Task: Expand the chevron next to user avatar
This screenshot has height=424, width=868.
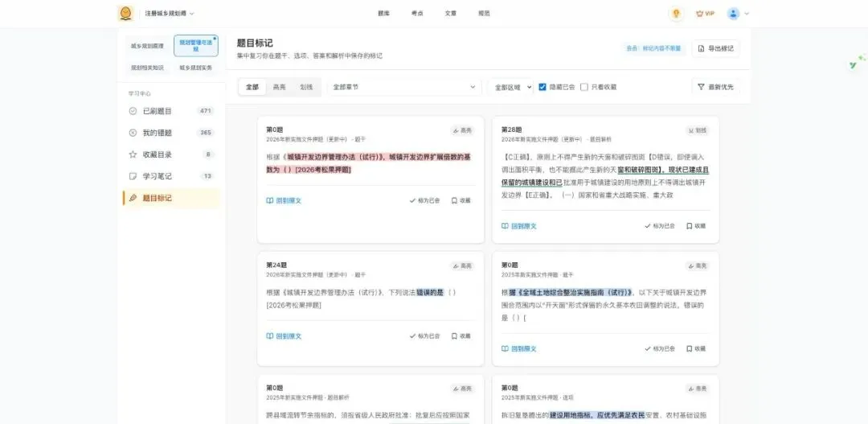Action: [x=746, y=14]
